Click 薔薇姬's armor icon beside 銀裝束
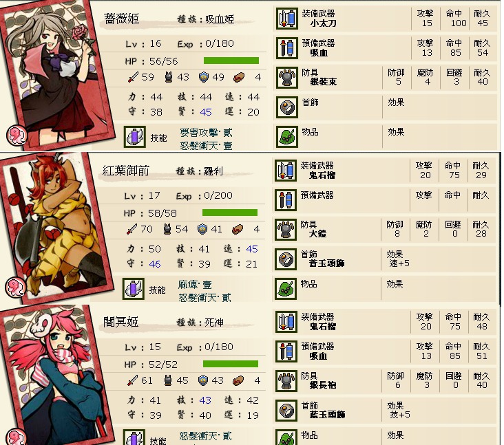 pyautogui.click(x=286, y=78)
